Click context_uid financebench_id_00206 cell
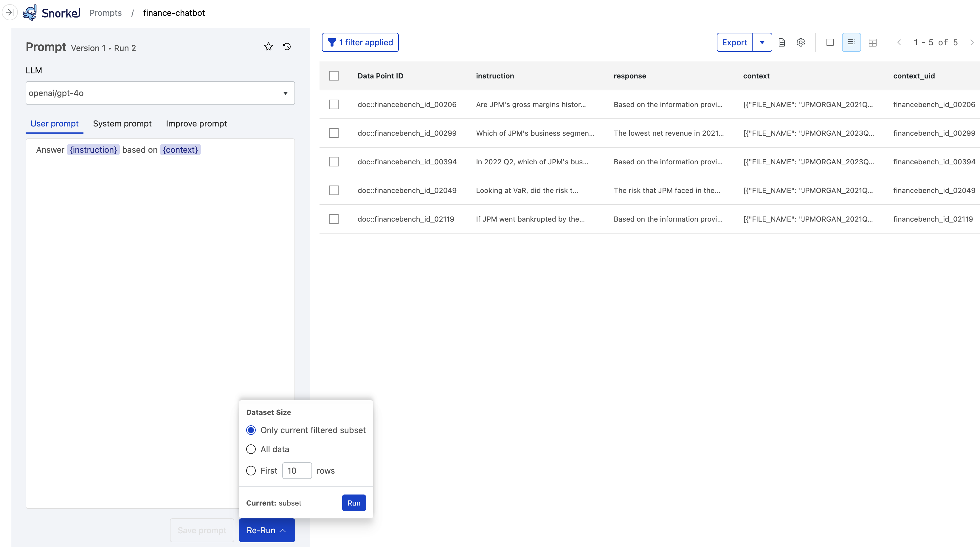 [x=934, y=104]
